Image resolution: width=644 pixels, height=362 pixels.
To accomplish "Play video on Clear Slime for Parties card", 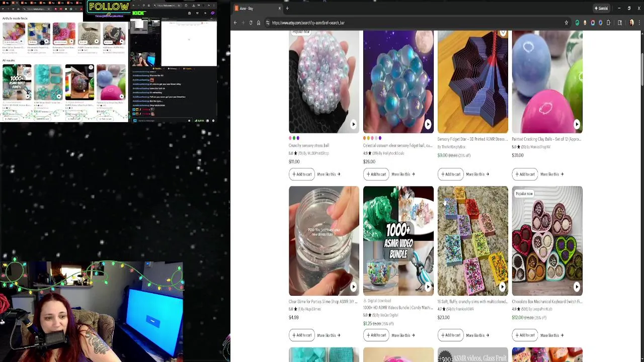I will coord(353,287).
